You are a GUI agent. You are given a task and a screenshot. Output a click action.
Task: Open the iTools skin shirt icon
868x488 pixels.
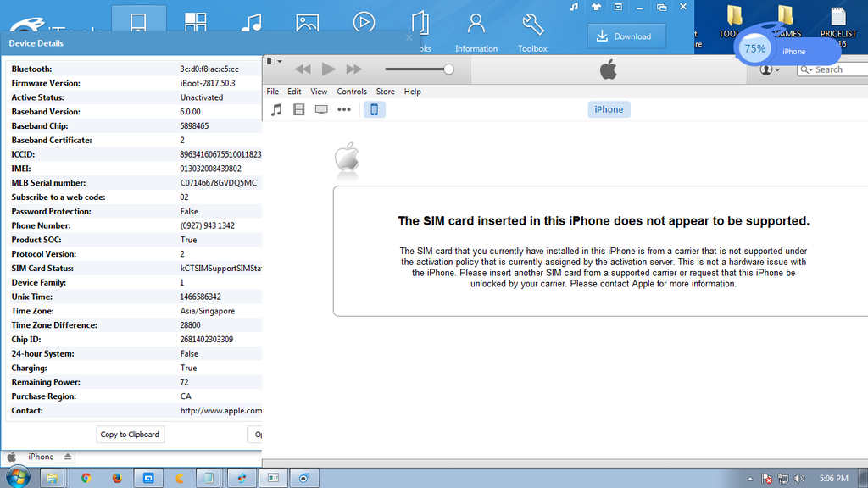click(596, 7)
